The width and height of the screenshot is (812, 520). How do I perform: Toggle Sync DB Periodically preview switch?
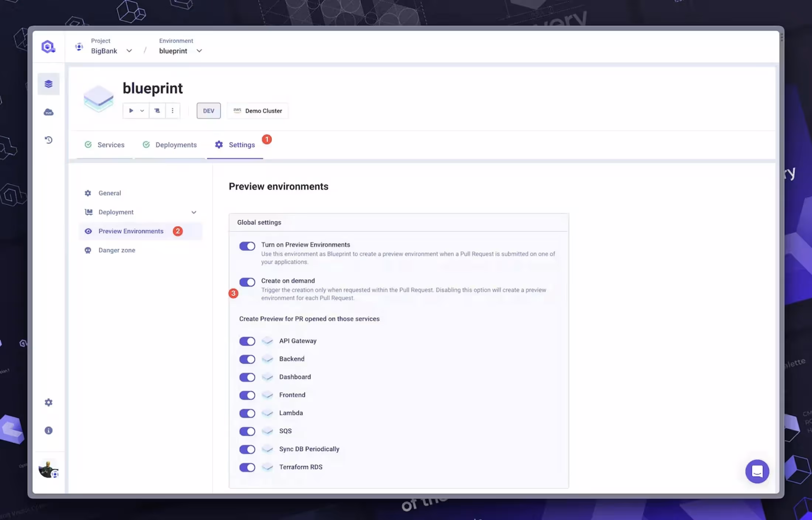click(247, 449)
